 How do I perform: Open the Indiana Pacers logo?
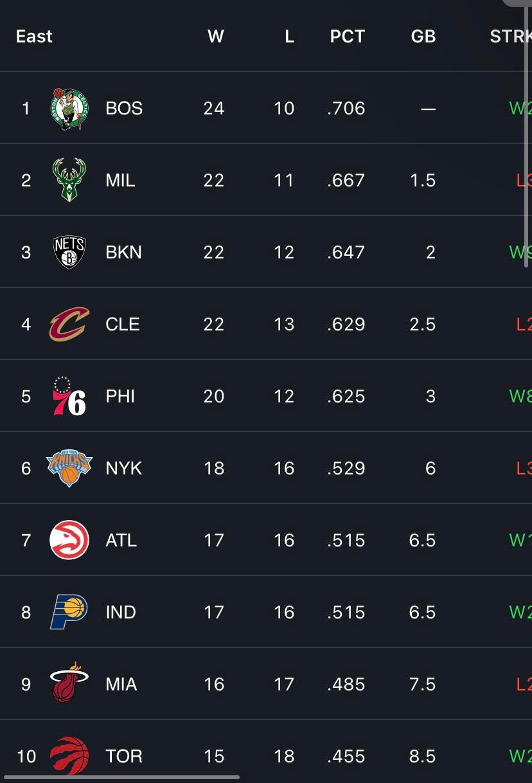point(69,612)
